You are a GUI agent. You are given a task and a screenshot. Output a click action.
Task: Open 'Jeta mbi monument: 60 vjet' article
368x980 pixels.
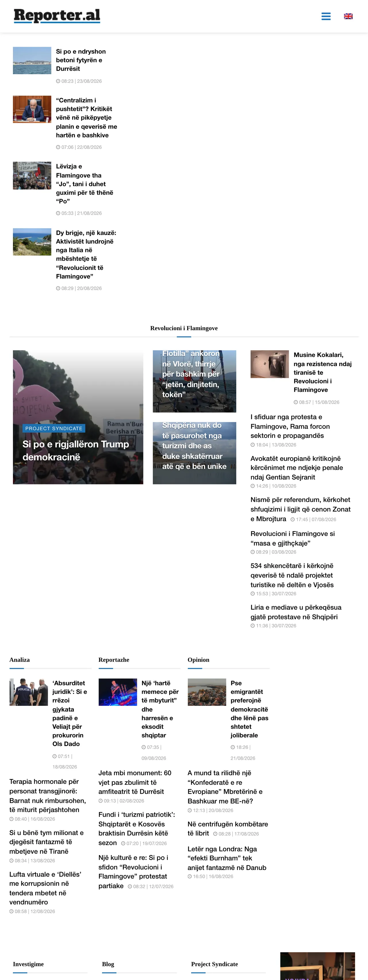coord(135,782)
